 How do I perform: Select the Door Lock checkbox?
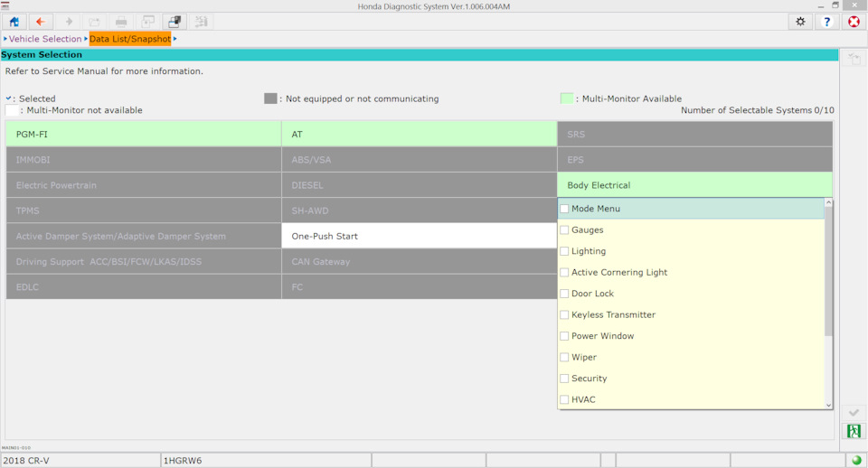564,294
